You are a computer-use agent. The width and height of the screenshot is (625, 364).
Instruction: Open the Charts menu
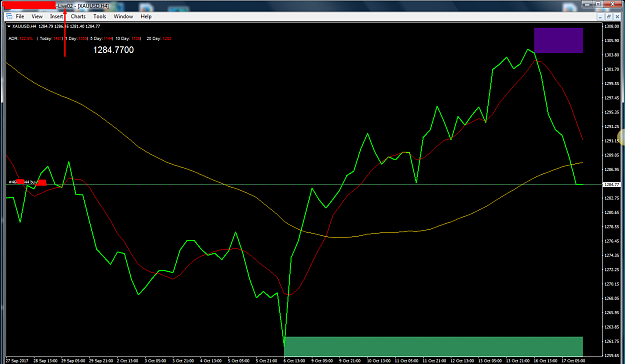pos(78,16)
